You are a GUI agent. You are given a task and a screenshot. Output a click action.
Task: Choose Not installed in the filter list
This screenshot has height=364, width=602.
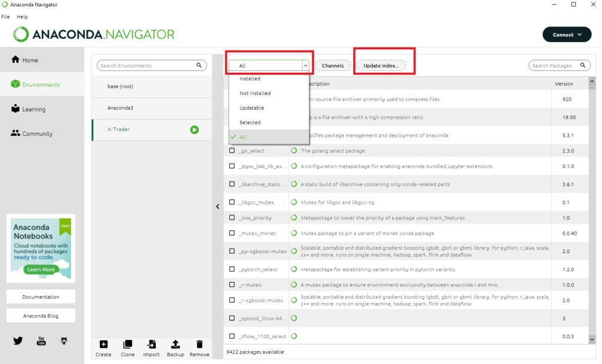[x=269, y=93]
